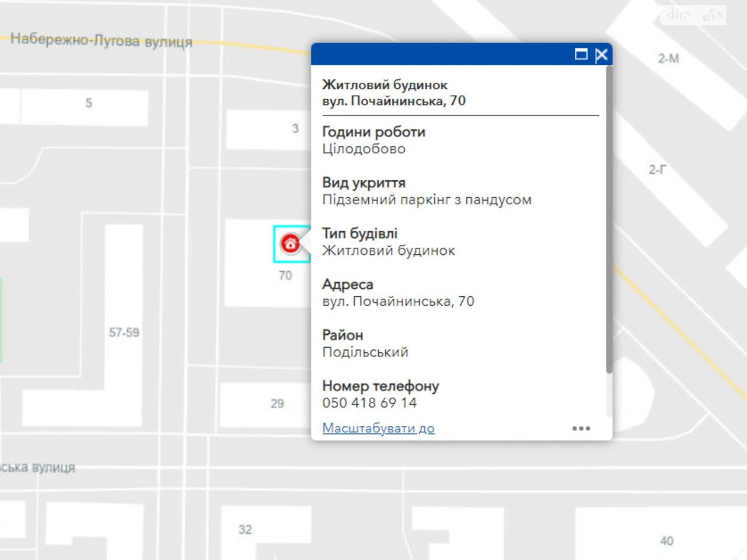Click building number 29 on the map
Screen dimensions: 747x560
[x=277, y=404]
